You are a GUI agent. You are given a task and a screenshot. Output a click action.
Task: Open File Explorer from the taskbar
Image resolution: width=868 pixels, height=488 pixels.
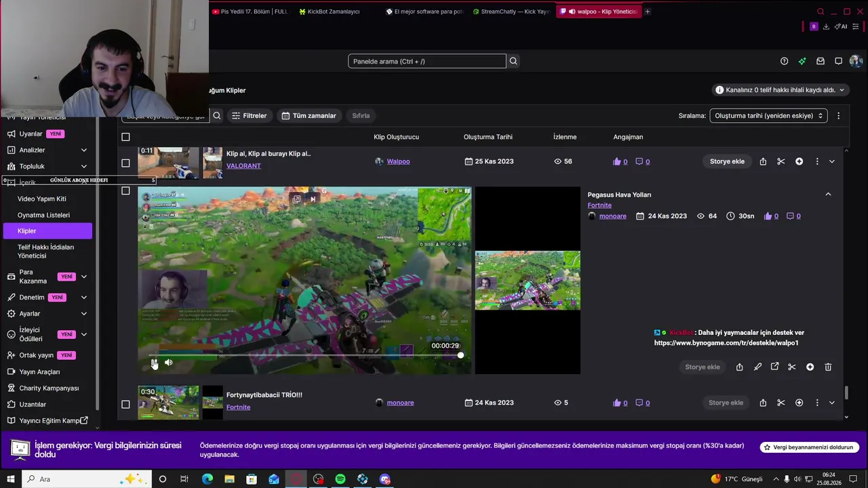point(229,479)
